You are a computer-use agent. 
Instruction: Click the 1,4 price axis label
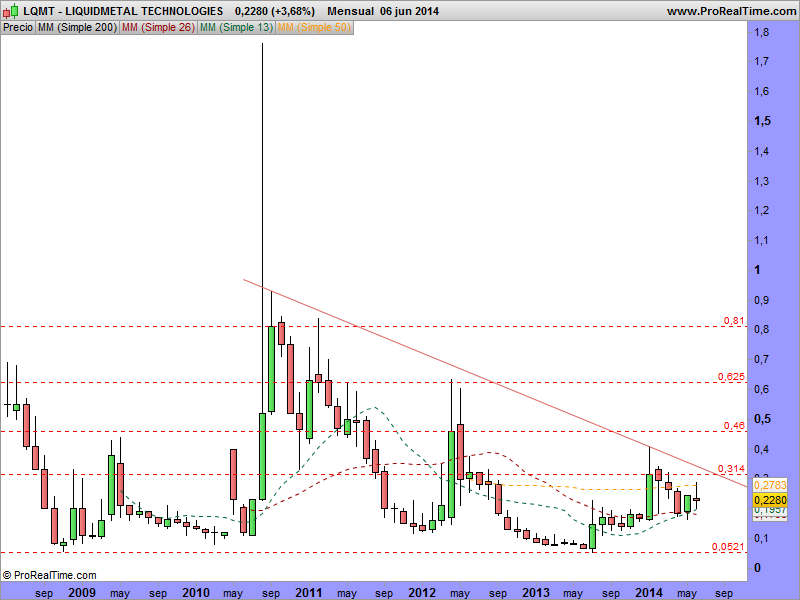click(762, 152)
